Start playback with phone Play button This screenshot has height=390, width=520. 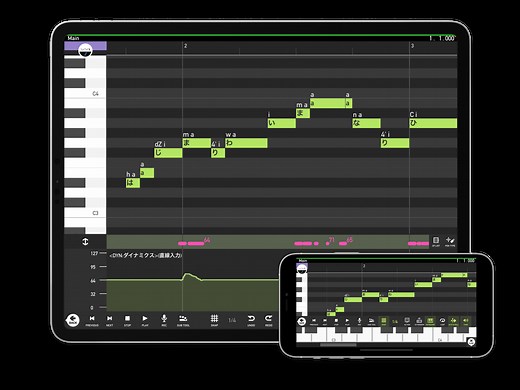click(347, 321)
